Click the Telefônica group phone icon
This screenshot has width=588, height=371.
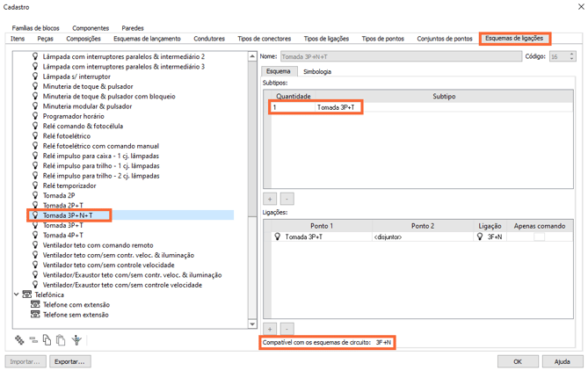click(x=26, y=295)
